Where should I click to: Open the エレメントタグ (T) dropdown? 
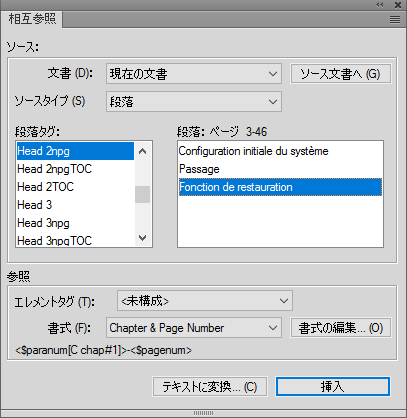coord(205,301)
